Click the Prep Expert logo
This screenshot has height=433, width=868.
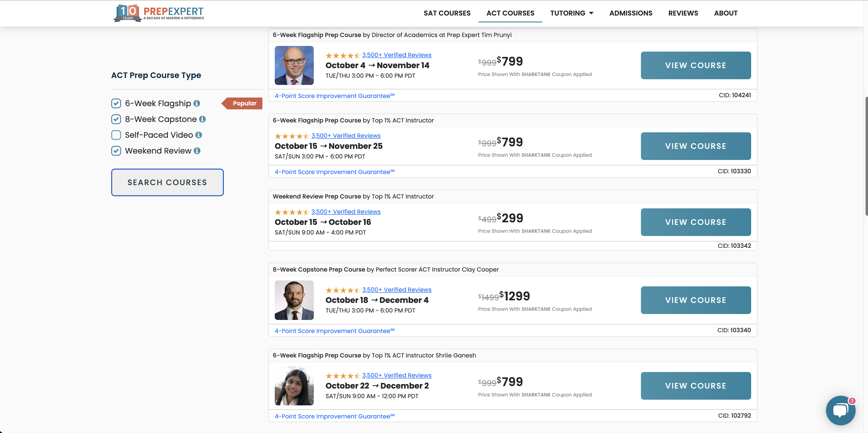pos(159,13)
